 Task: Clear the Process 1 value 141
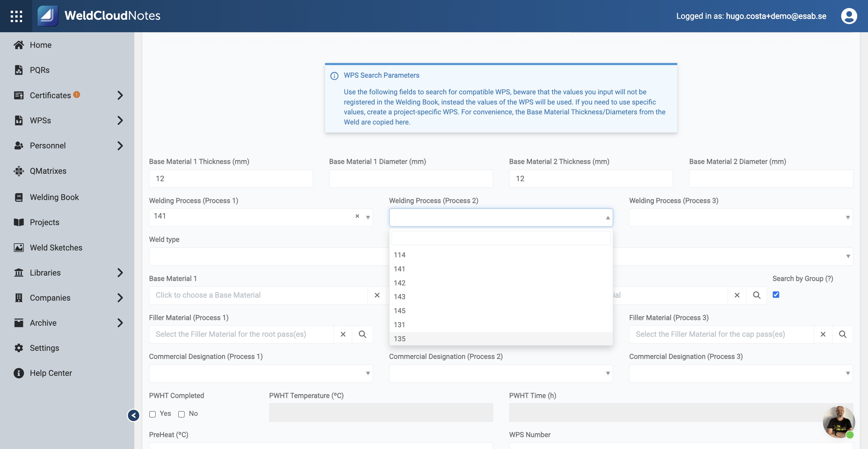click(357, 216)
